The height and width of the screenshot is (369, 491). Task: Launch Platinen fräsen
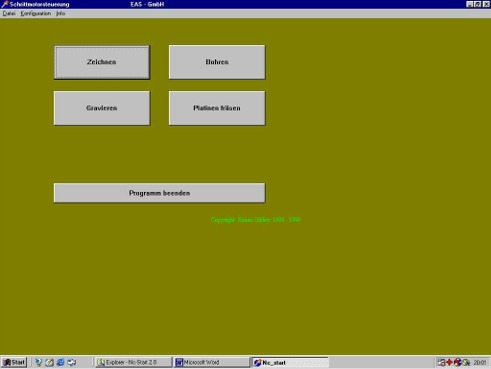[217, 108]
